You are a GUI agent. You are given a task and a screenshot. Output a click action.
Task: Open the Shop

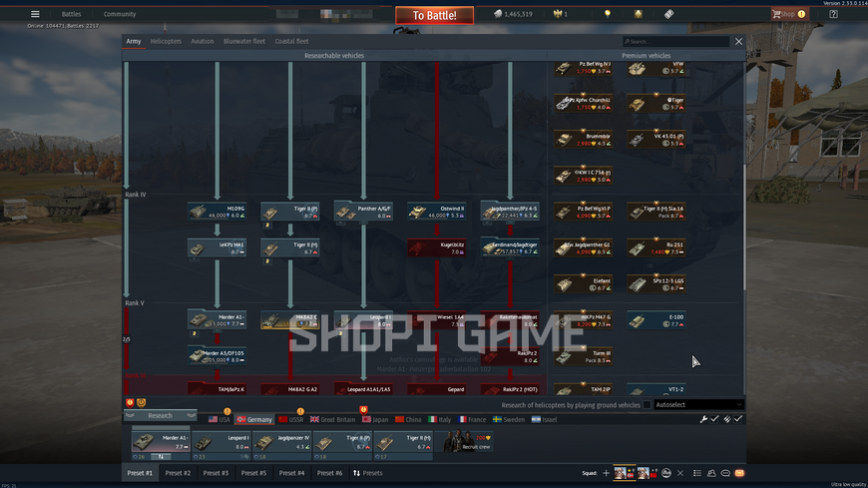789,14
